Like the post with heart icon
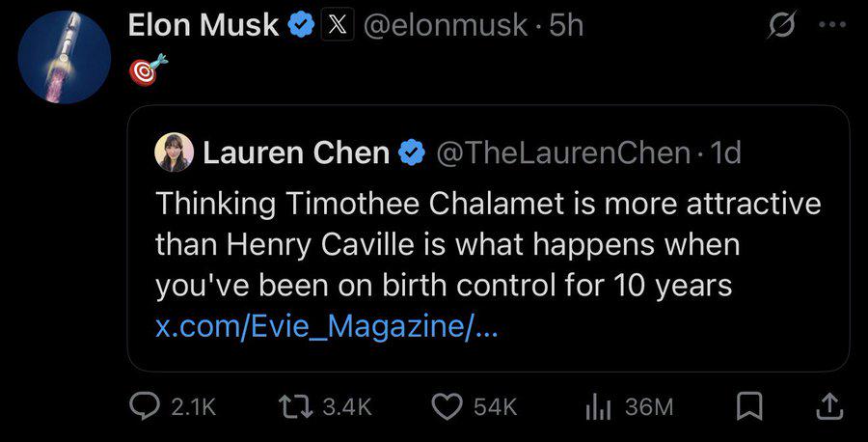 [448, 407]
